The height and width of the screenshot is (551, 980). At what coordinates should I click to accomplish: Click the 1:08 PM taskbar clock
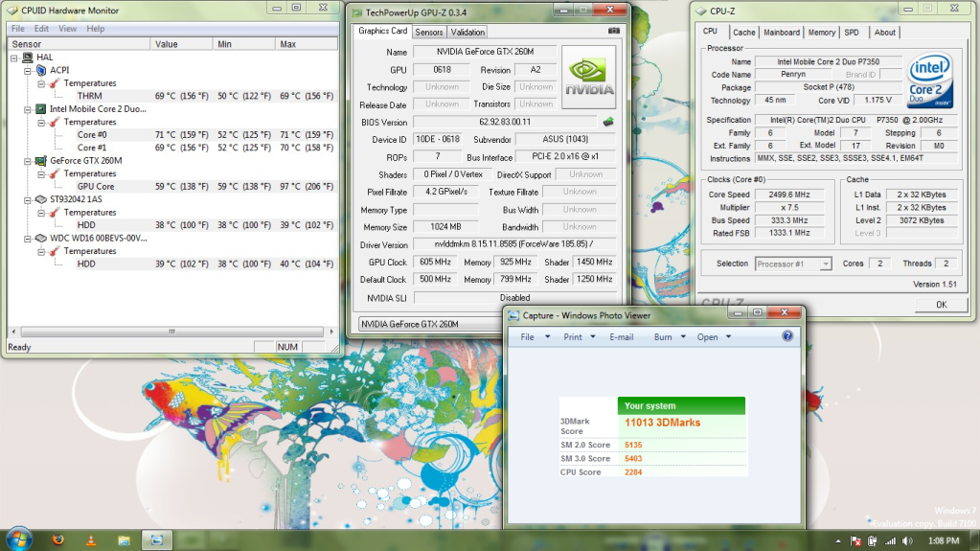(944, 540)
